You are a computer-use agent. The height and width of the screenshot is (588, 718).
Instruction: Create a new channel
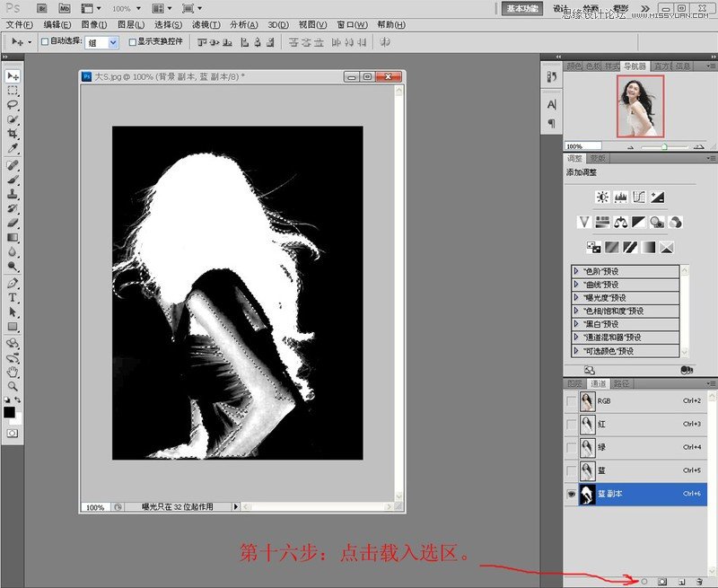682,582
